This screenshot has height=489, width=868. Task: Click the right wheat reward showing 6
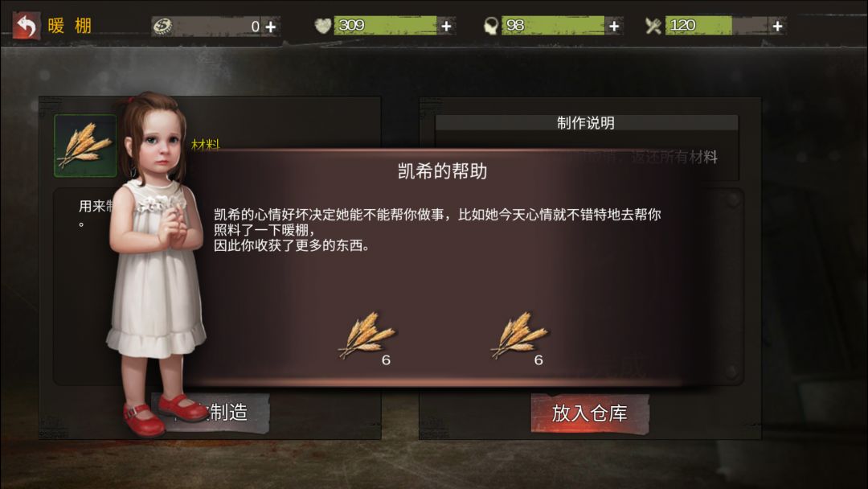coord(518,337)
